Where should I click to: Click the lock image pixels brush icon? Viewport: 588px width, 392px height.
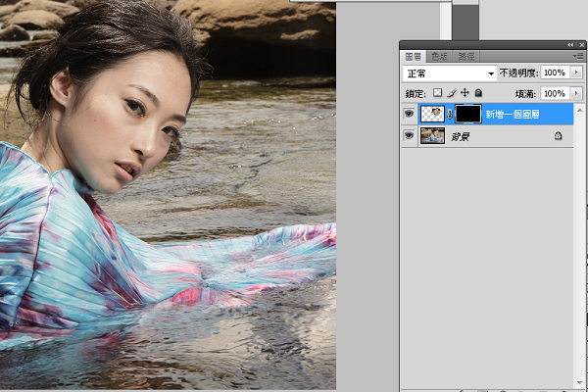tap(452, 93)
